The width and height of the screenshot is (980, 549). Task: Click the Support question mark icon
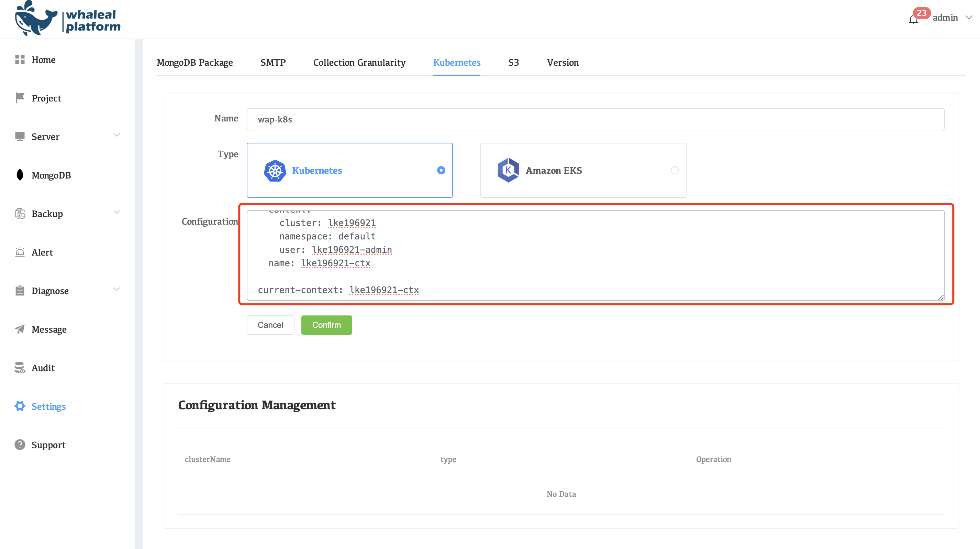pyautogui.click(x=20, y=445)
